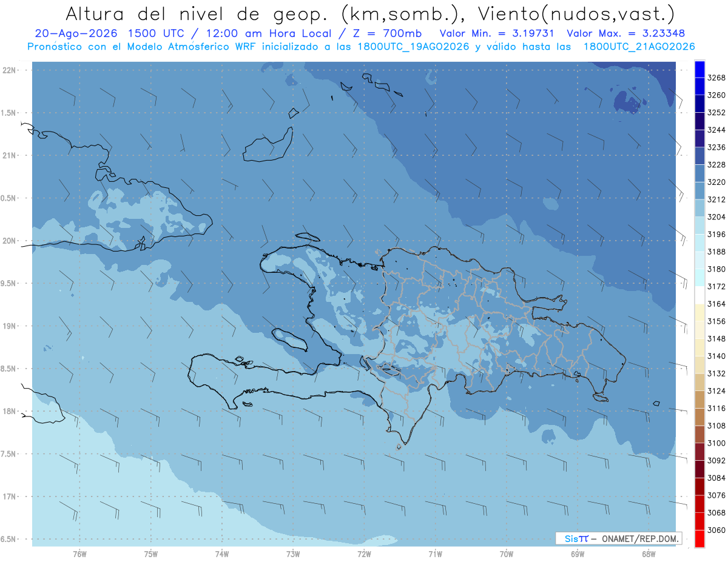Click the '3164' legend value
728x562 pixels.
click(716, 304)
